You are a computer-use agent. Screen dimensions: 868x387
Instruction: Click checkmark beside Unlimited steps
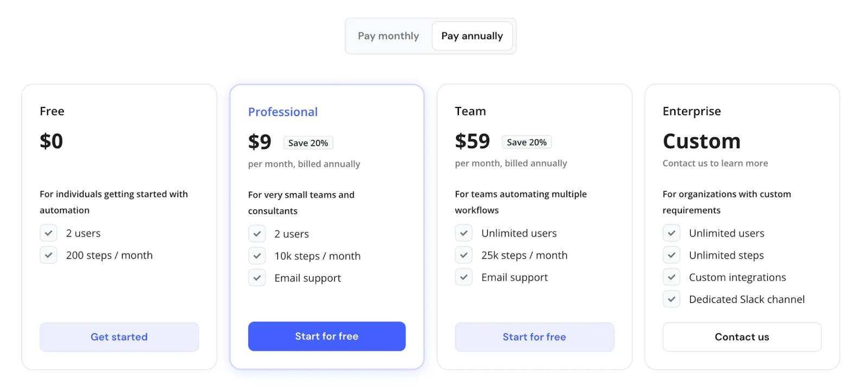[x=672, y=255]
